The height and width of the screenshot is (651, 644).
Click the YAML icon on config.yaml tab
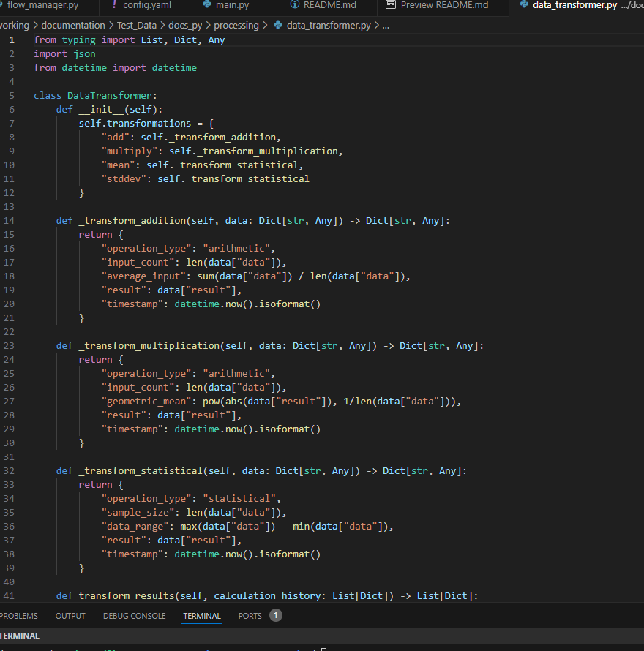click(x=114, y=4)
